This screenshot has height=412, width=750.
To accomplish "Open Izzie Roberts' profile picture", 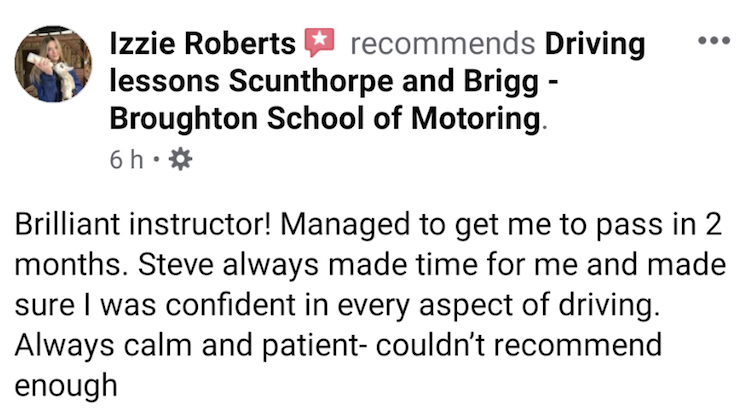I will point(51,66).
